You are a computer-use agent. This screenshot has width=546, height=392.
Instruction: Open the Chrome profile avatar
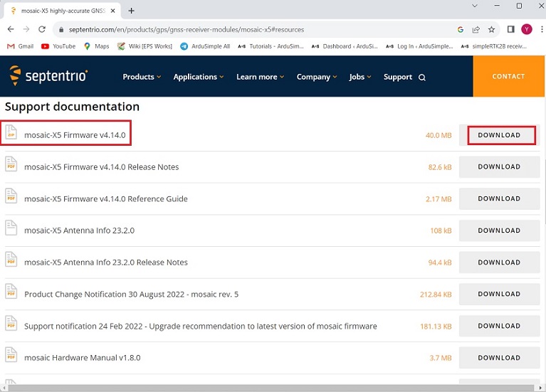click(527, 29)
